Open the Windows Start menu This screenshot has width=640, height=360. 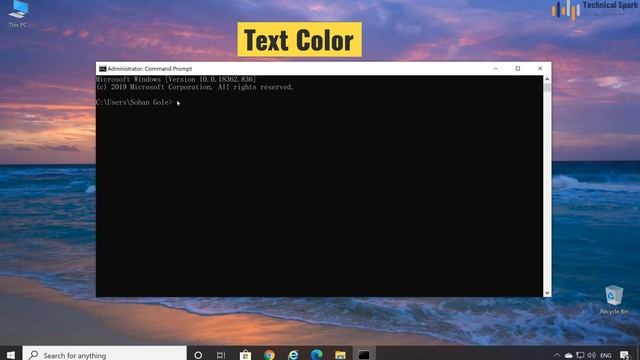11,355
